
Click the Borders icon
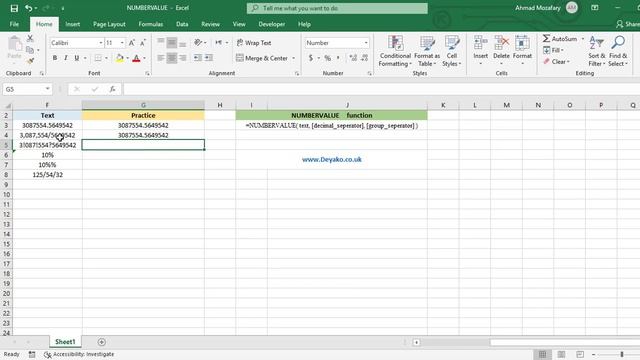click(98, 58)
